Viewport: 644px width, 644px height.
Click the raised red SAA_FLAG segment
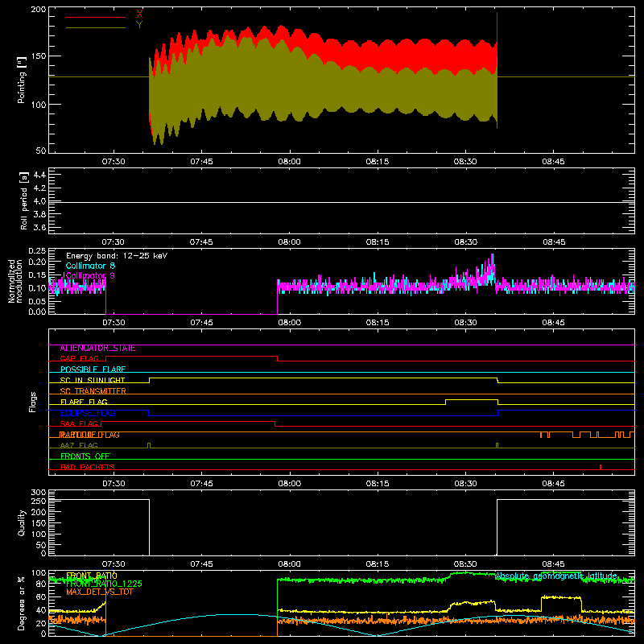[188, 421]
